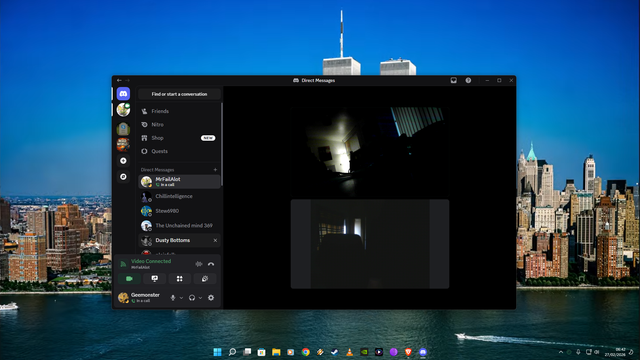Launch Microsoft Store from taskbar
The height and width of the screenshot is (360, 640).
click(262, 352)
